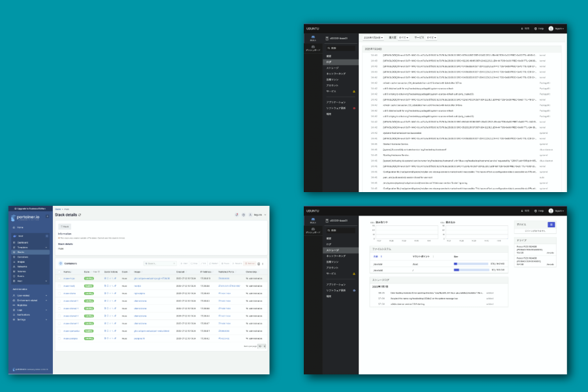Open date filter dropdown in log window
588x392 pixels.
pos(373,37)
